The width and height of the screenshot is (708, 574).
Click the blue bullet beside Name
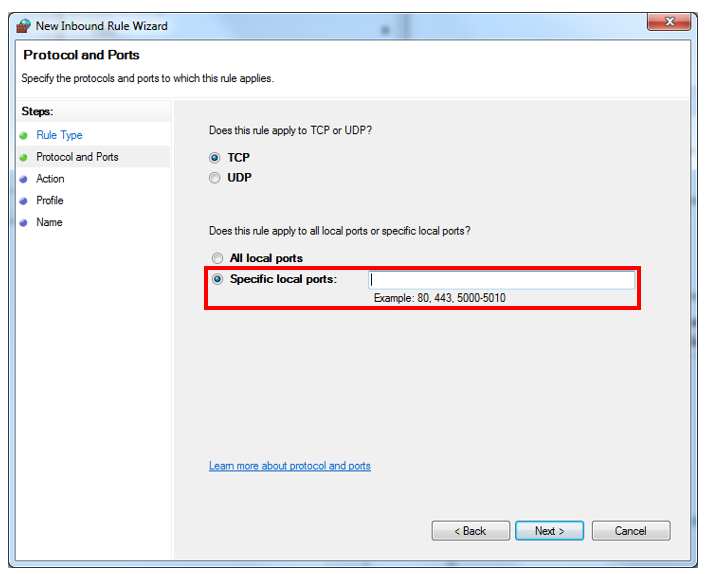(x=23, y=223)
